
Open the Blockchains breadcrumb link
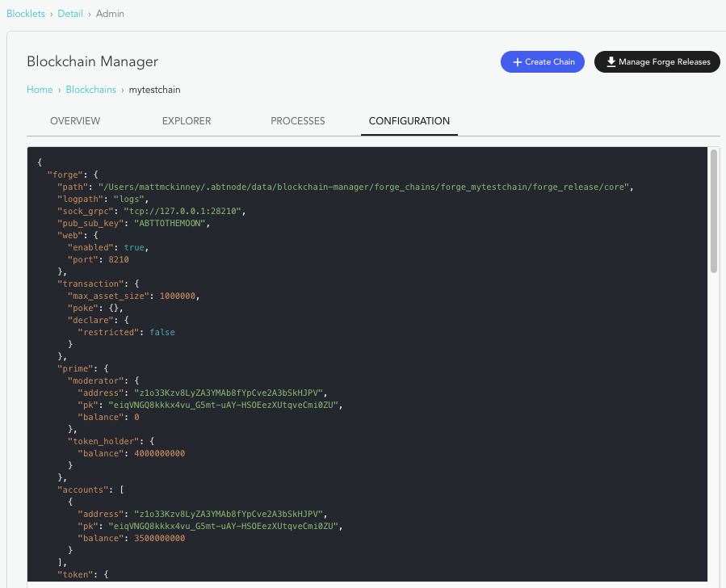click(90, 90)
